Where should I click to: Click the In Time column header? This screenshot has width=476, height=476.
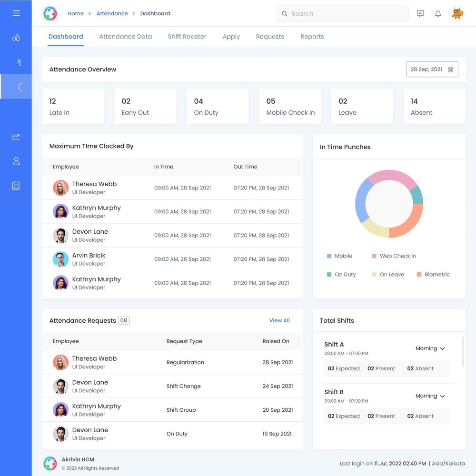(x=164, y=167)
